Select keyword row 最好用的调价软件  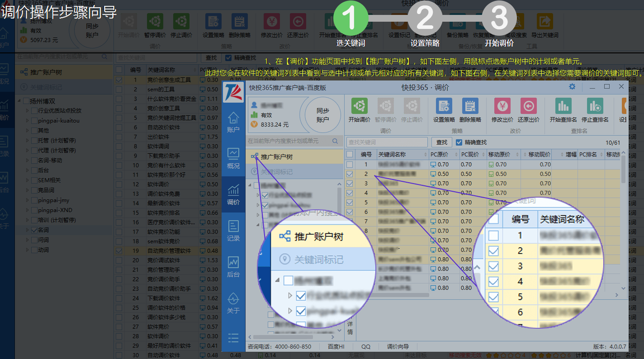click(169, 345)
